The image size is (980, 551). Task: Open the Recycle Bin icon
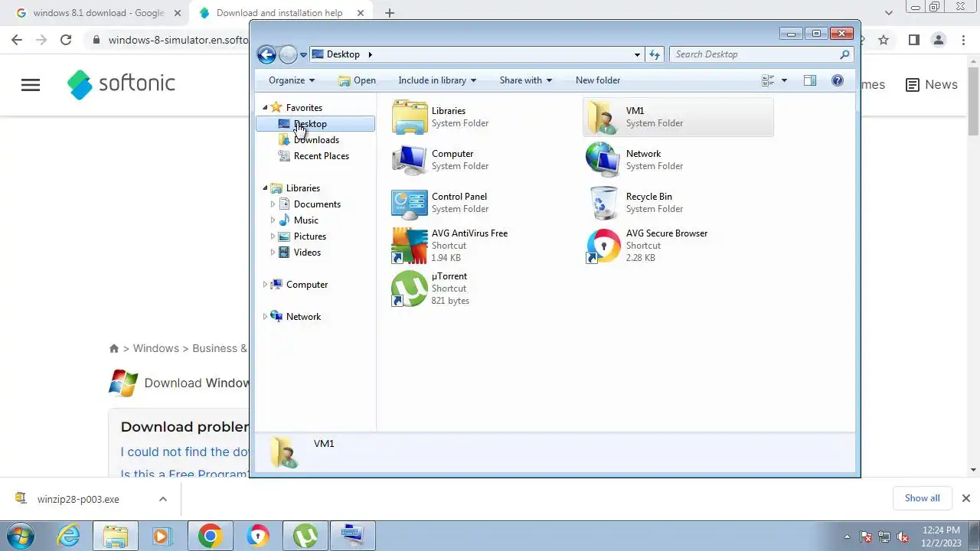tap(604, 203)
